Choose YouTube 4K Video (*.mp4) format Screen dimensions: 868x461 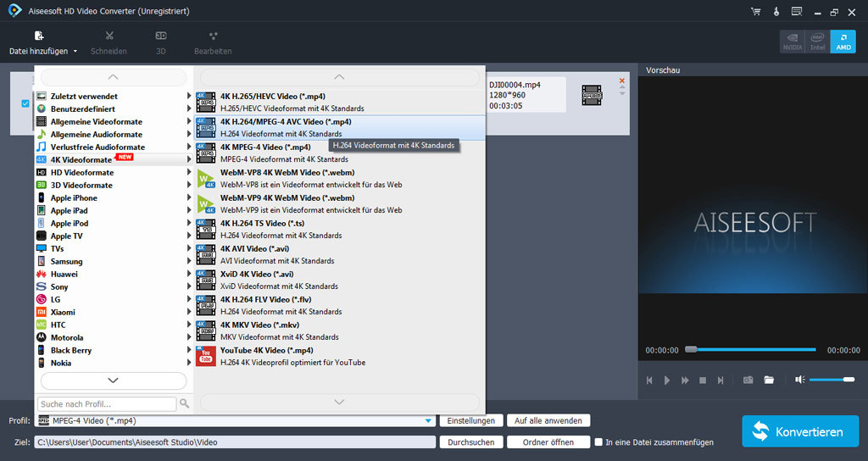click(267, 350)
